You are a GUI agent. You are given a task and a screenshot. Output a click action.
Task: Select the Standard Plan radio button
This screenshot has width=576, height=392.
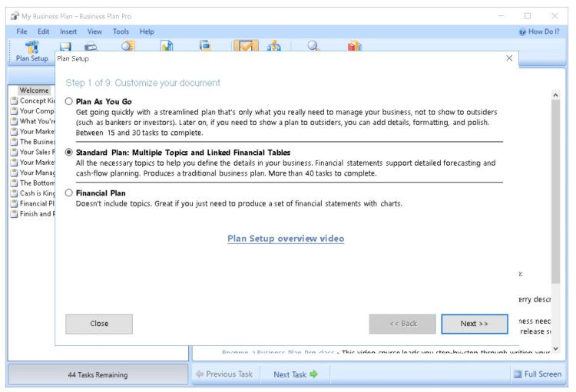(68, 153)
